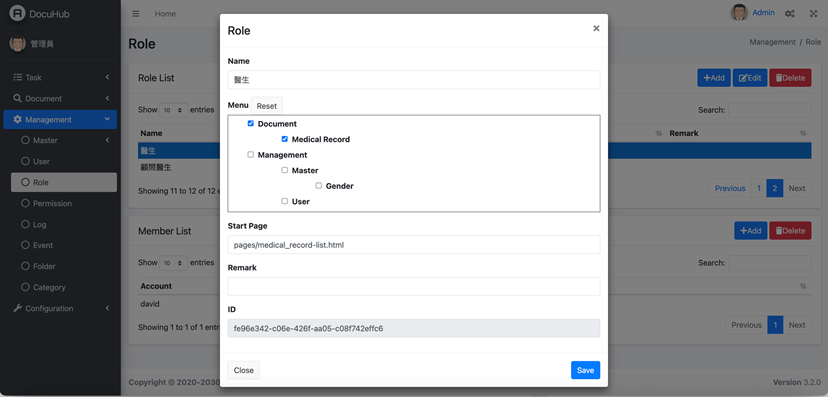Click the Admin avatar picture in header
This screenshot has height=397, width=828.
point(739,13)
